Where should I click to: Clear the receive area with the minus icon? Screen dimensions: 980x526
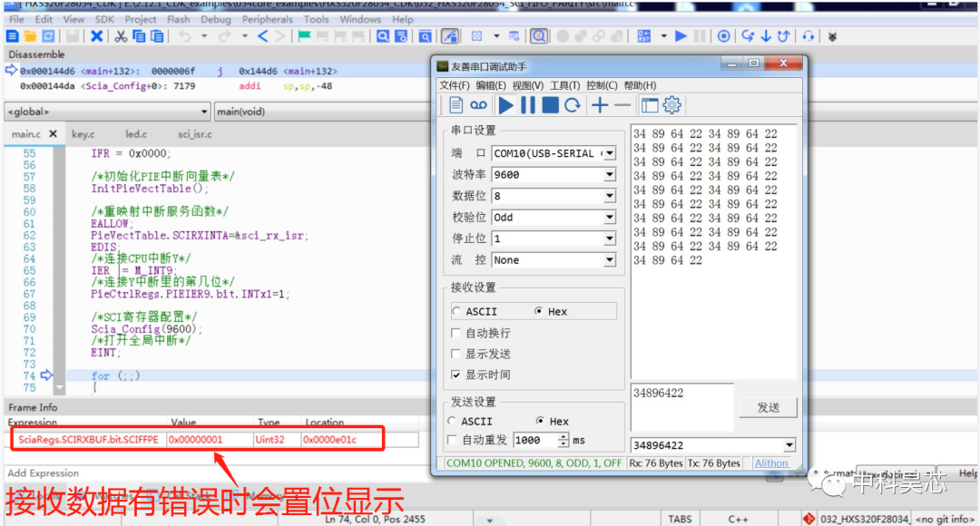point(623,104)
